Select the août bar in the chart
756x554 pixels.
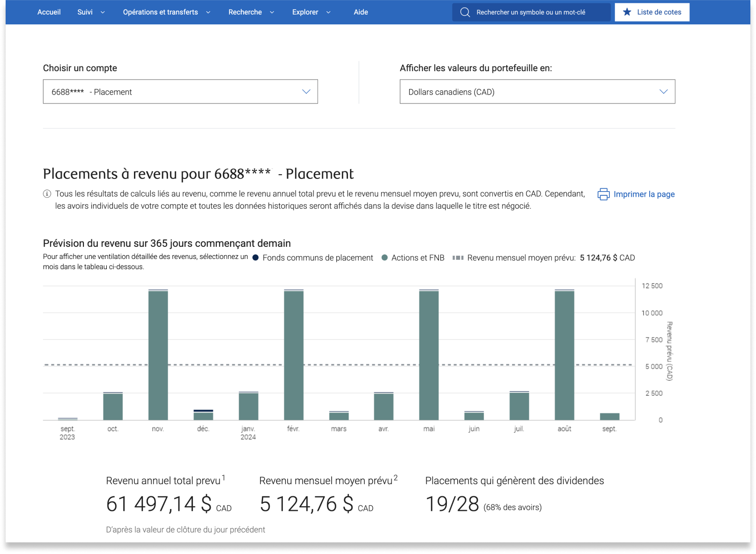coord(564,355)
